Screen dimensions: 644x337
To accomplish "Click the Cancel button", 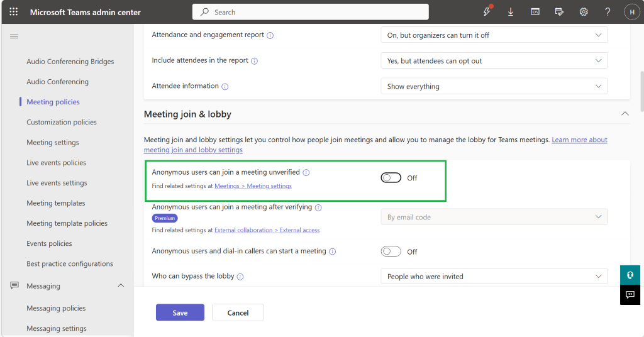I will click(x=238, y=312).
